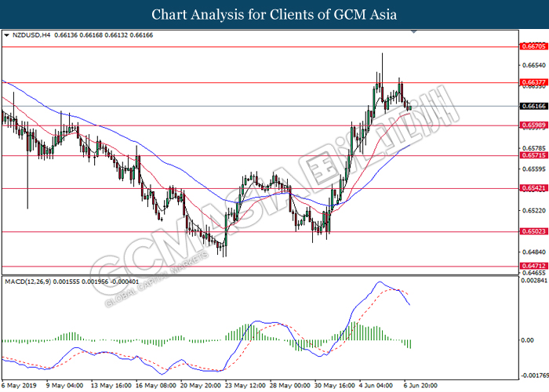Click the 6 May 2019 date label
The height and width of the screenshot is (392, 549).
[20, 386]
